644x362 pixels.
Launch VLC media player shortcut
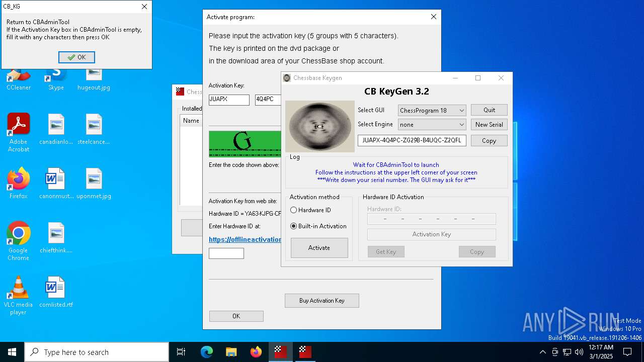(19, 295)
